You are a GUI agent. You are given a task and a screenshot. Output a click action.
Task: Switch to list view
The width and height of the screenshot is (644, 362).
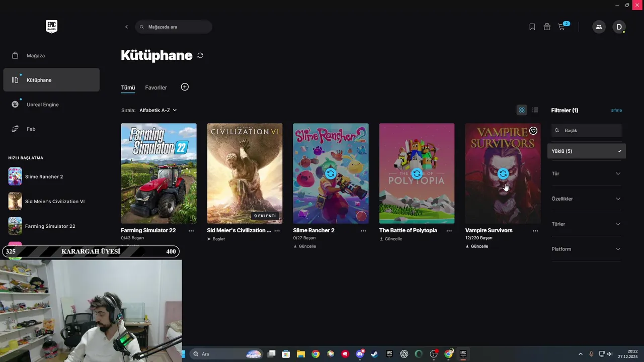[535, 110]
